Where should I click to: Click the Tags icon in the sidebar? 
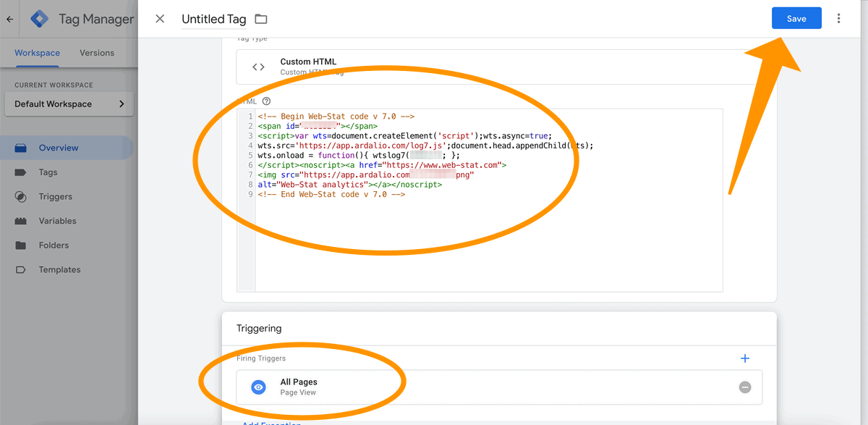pyautogui.click(x=21, y=172)
